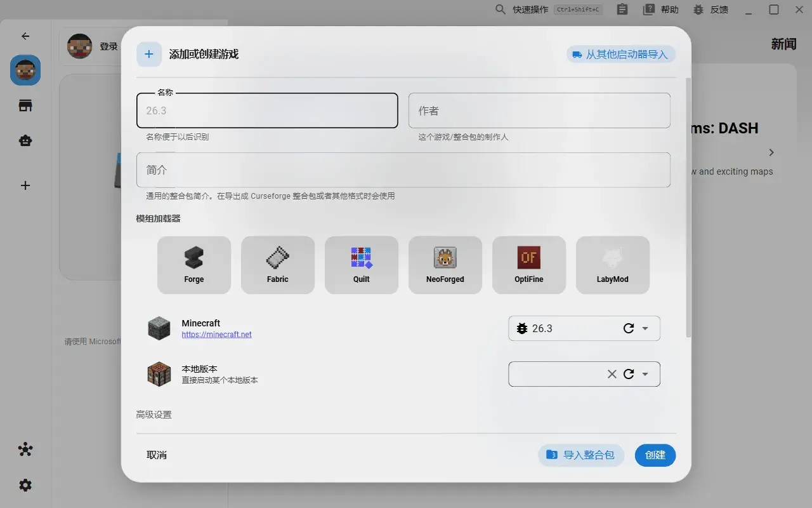Screen dimensions: 812x508
Task: Focus the 作者 author field
Action: (x=539, y=110)
